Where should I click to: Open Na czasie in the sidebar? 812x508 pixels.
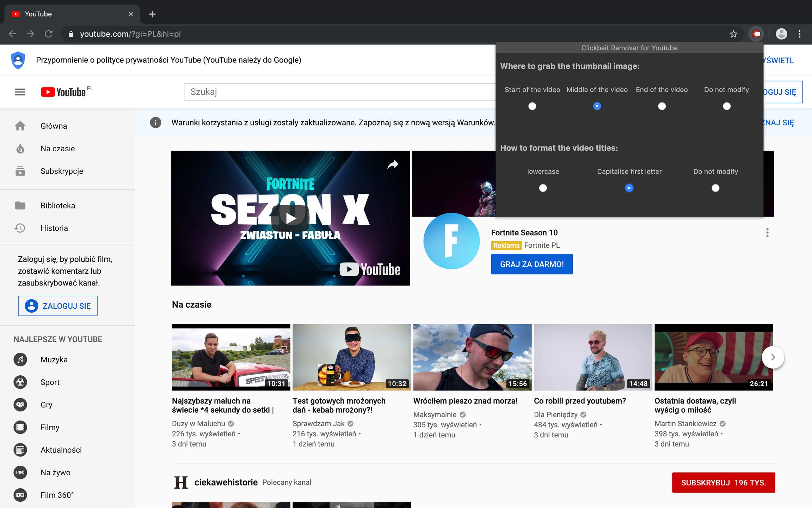[x=57, y=149]
